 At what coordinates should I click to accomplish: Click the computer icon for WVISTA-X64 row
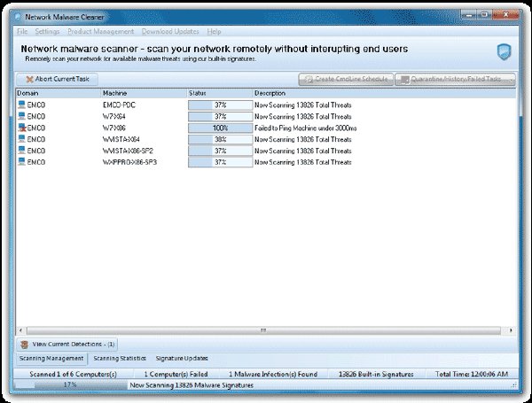click(x=21, y=139)
